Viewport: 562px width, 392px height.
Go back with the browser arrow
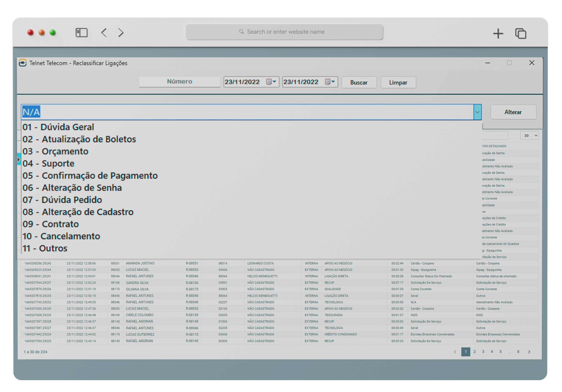(x=104, y=33)
